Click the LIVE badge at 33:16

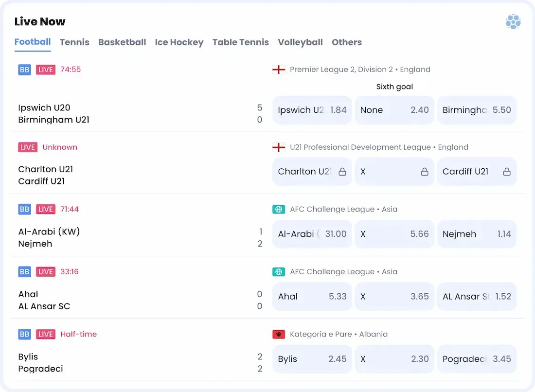pyautogui.click(x=46, y=271)
